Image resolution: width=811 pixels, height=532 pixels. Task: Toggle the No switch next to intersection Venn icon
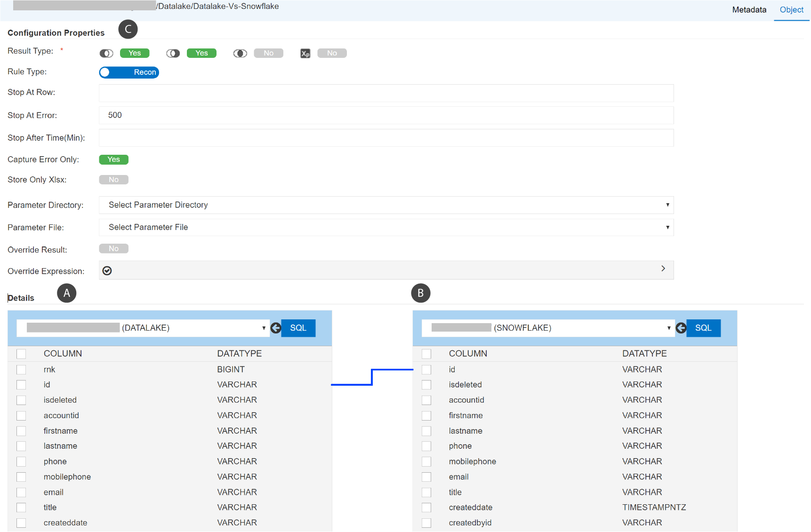click(x=268, y=53)
